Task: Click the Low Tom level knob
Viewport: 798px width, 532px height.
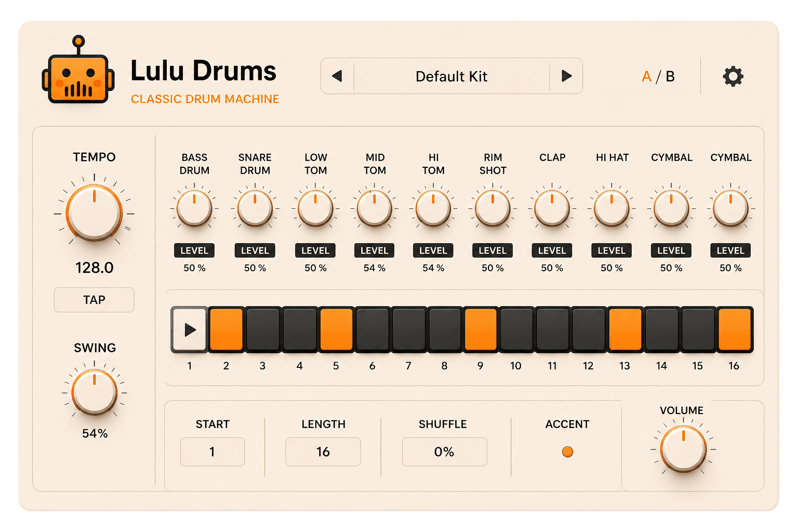Action: point(315,208)
